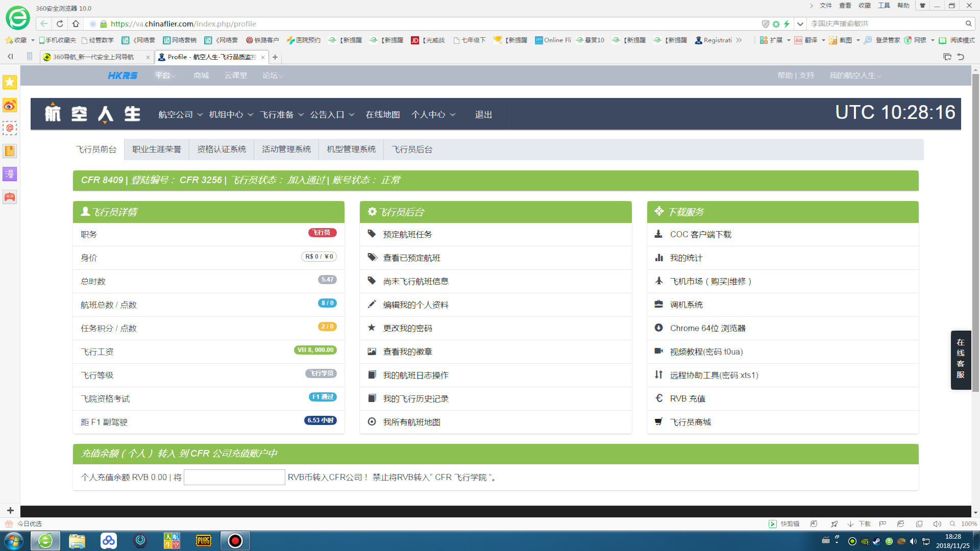
Task: Click the pencil icon beside 编辑我的个人资料
Action: tap(372, 305)
